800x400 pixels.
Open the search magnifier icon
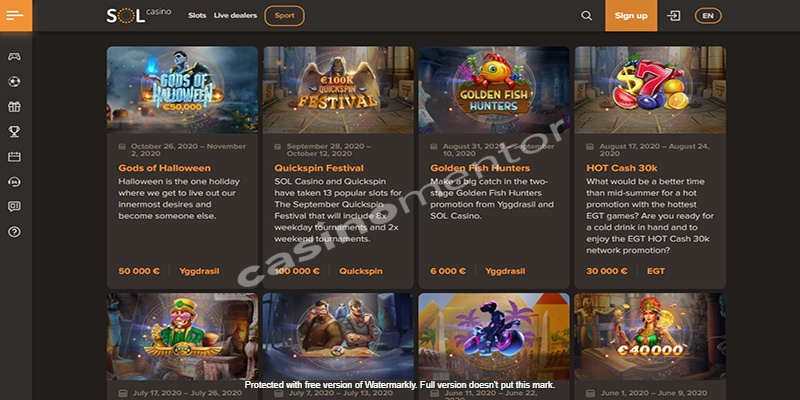[x=587, y=16]
